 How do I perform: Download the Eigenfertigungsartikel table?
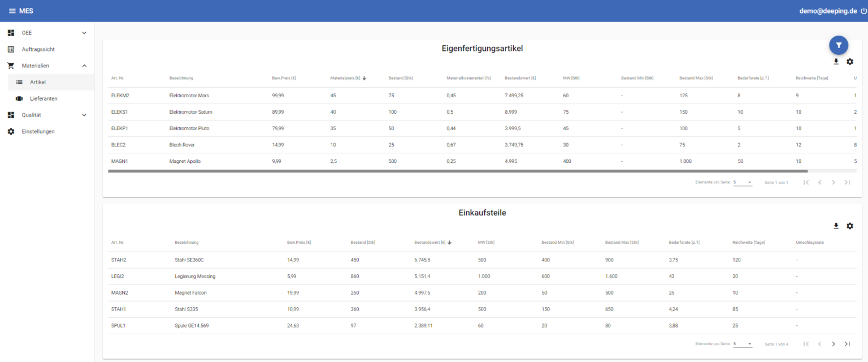pos(836,62)
